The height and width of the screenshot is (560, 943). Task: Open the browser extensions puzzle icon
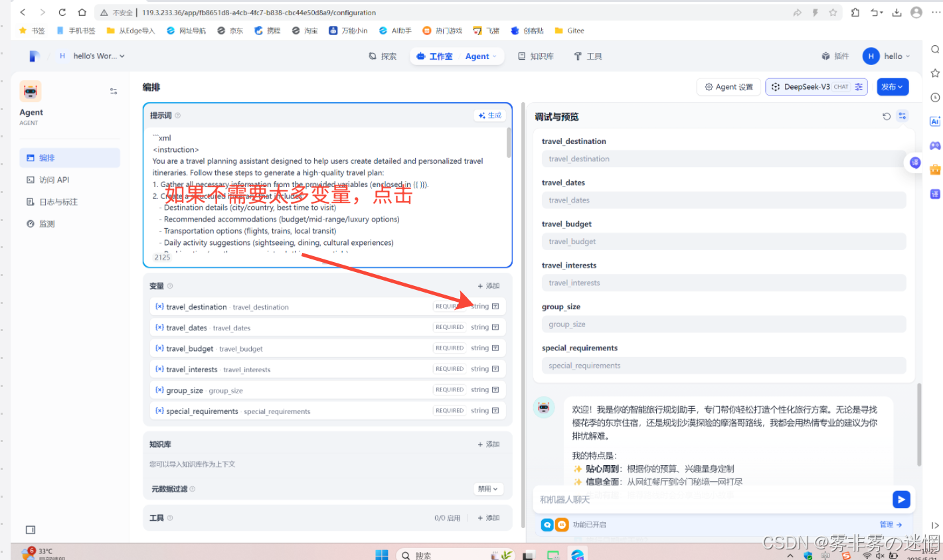855,12
